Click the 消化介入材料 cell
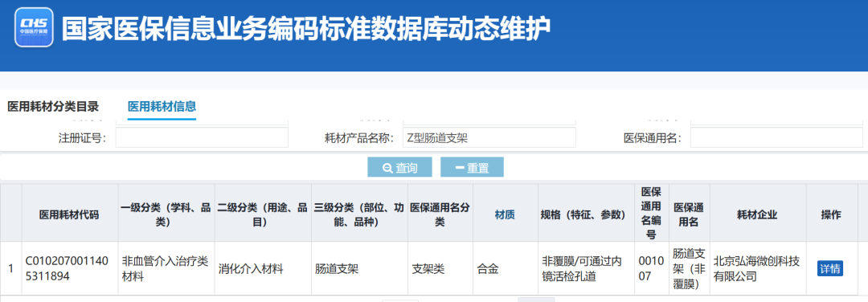 [x=262, y=269]
